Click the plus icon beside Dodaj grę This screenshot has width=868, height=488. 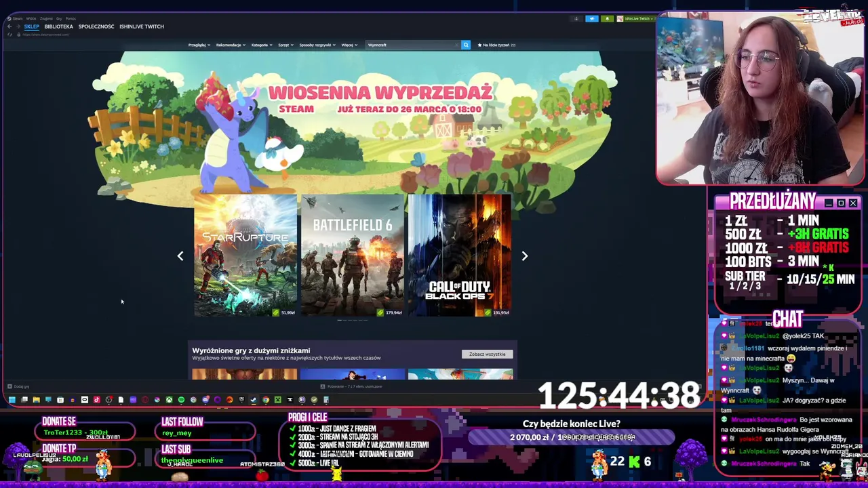coord(9,386)
